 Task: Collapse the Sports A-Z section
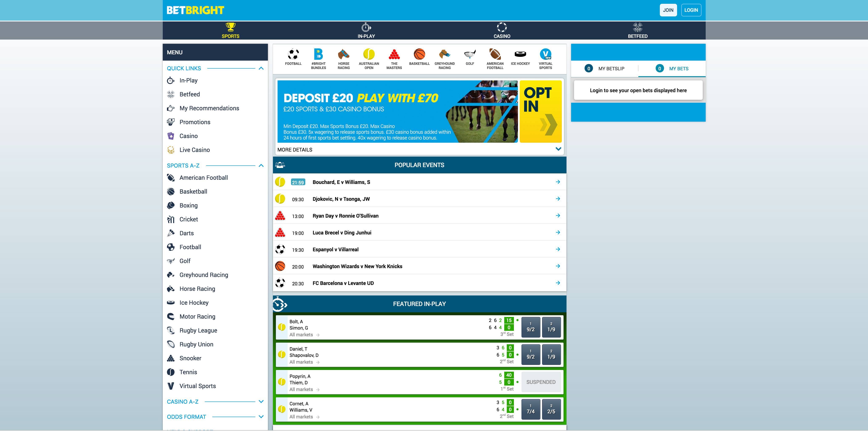coord(261,166)
